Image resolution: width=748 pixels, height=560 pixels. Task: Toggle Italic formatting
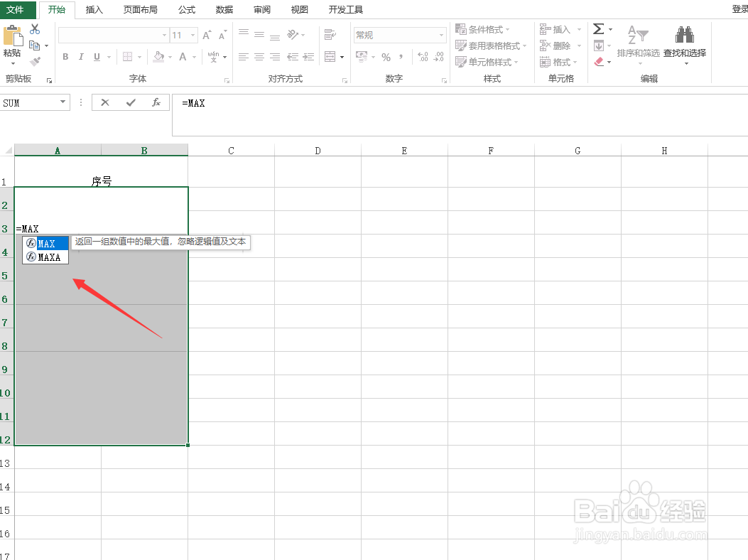[x=81, y=57]
